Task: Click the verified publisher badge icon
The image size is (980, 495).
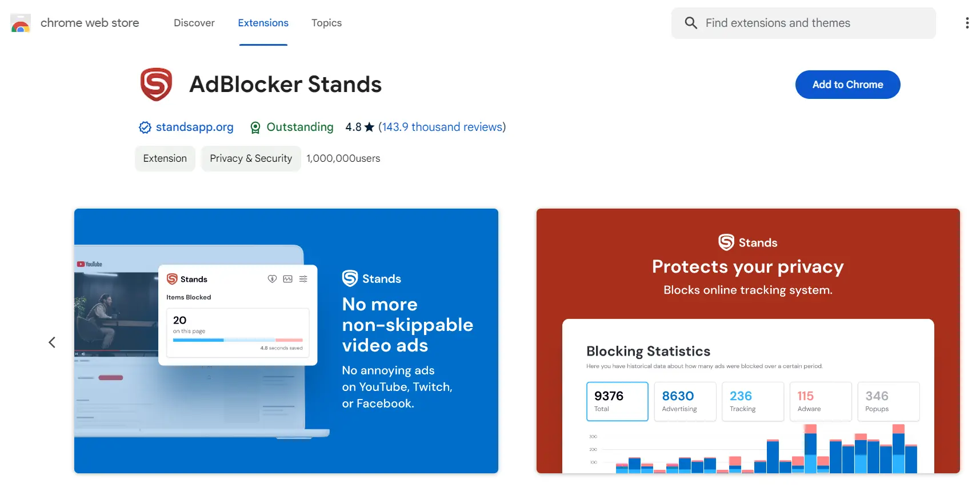Action: 145,127
